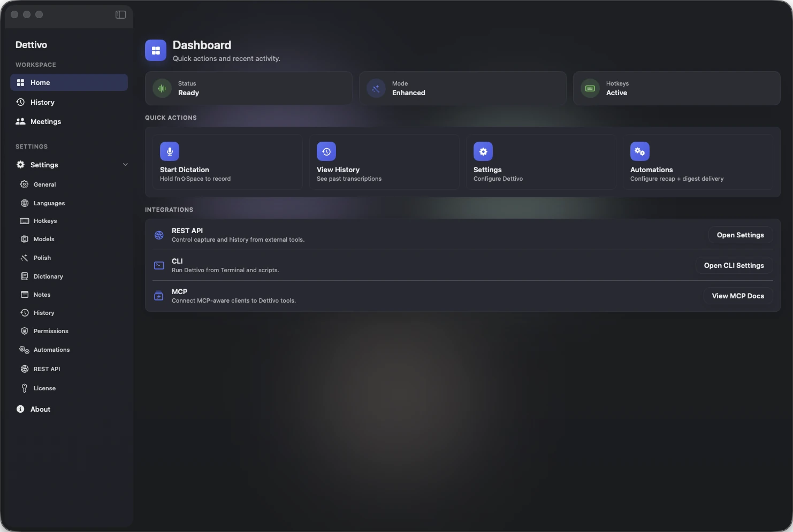Screen dimensions: 793x532
Task: Click the History clock icon under Workspace
Action: coord(20,102)
